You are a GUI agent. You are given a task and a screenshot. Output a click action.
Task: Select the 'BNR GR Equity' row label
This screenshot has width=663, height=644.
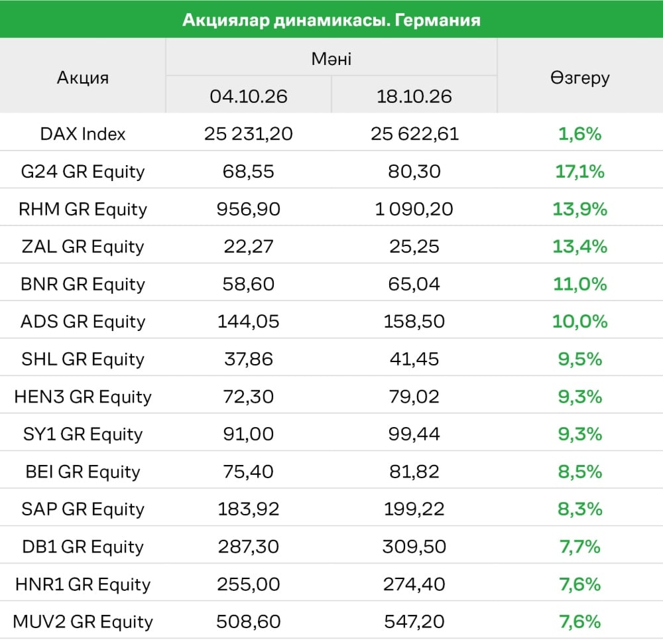83,284
